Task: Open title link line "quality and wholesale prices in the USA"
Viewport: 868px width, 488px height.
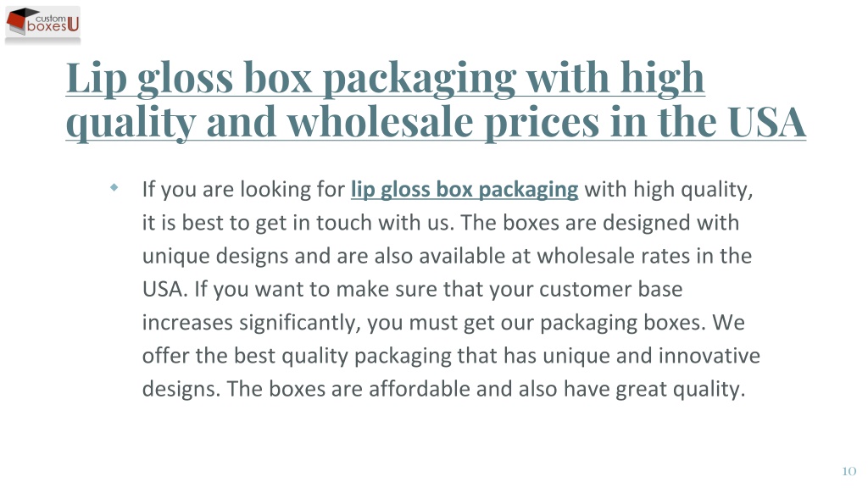Action: (436, 122)
